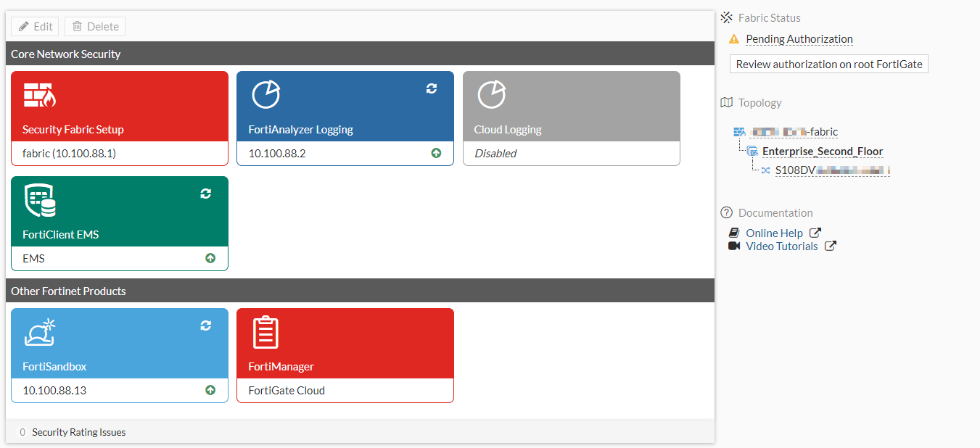Click the external link icon after Online Help
Viewport: 980px width, 448px height.
pos(815,233)
